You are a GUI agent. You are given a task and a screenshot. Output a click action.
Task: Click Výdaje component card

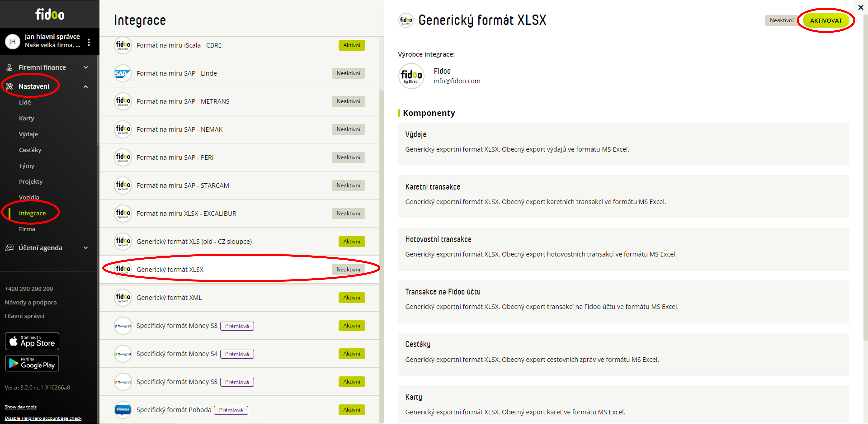[x=623, y=144]
